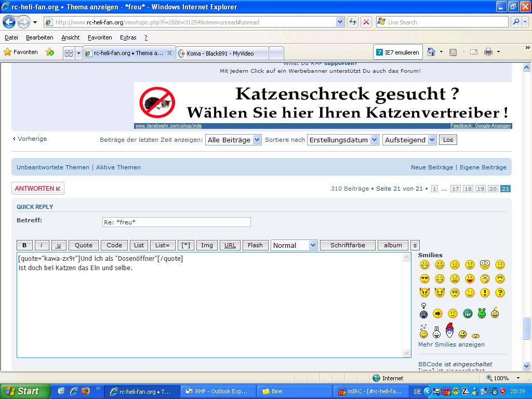Open recent pages dropdown arrow
This screenshot has width=532, height=399.
(35, 22)
